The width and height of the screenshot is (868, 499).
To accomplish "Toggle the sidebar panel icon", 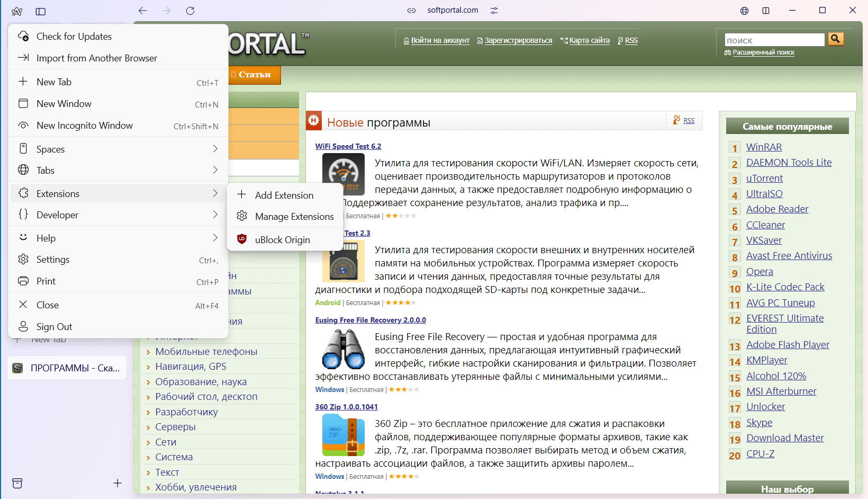I will [41, 11].
